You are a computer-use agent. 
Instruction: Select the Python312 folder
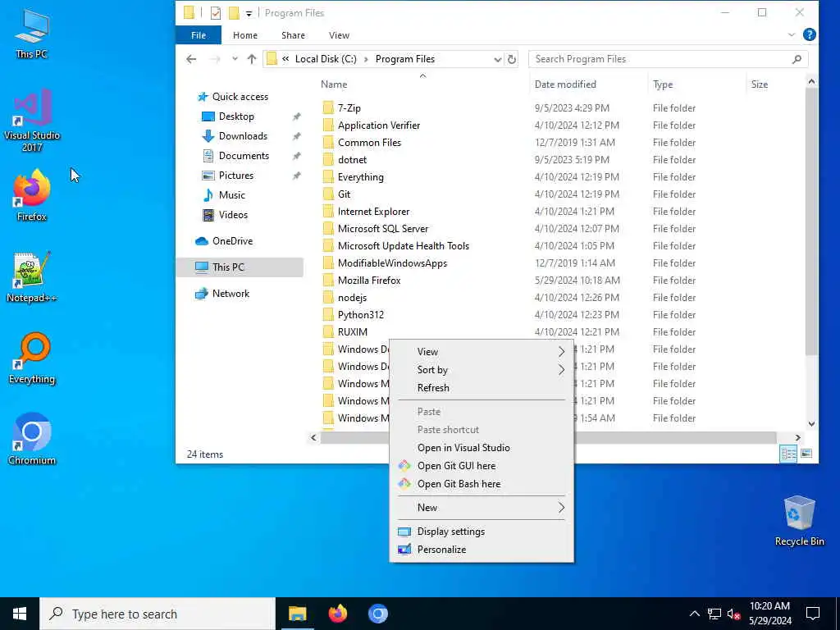click(x=361, y=314)
